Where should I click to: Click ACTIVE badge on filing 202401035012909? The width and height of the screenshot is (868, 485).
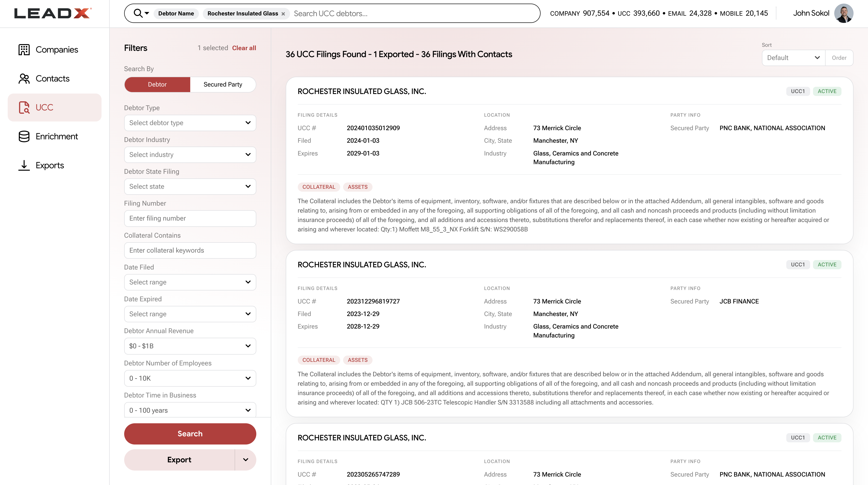[827, 91]
